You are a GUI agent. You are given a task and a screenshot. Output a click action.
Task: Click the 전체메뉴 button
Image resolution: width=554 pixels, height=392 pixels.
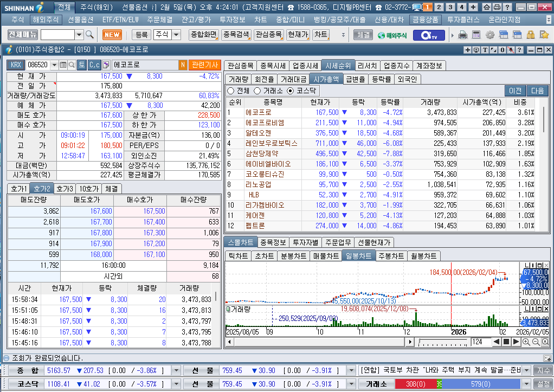(23, 35)
